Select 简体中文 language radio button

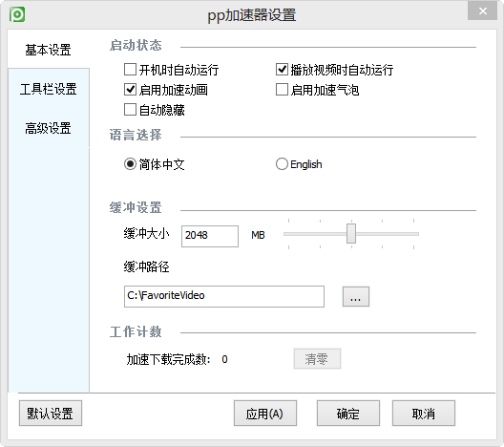point(130,164)
